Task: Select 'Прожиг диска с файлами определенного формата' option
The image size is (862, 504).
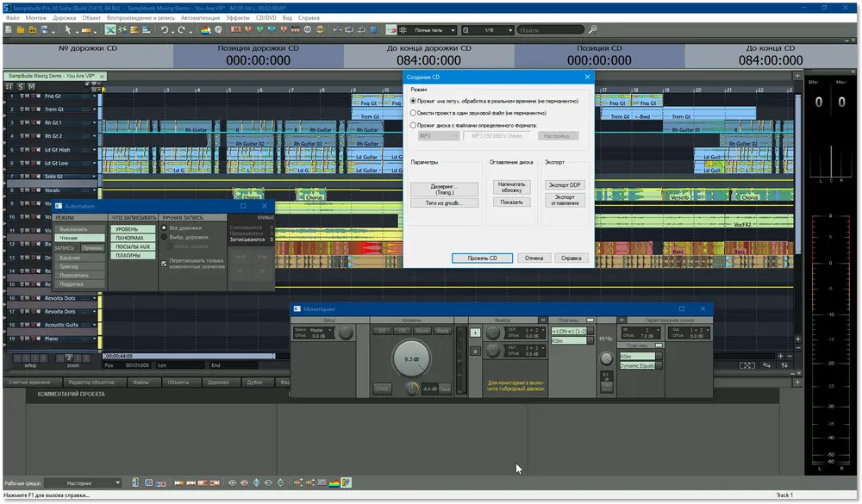Action: 413,125
